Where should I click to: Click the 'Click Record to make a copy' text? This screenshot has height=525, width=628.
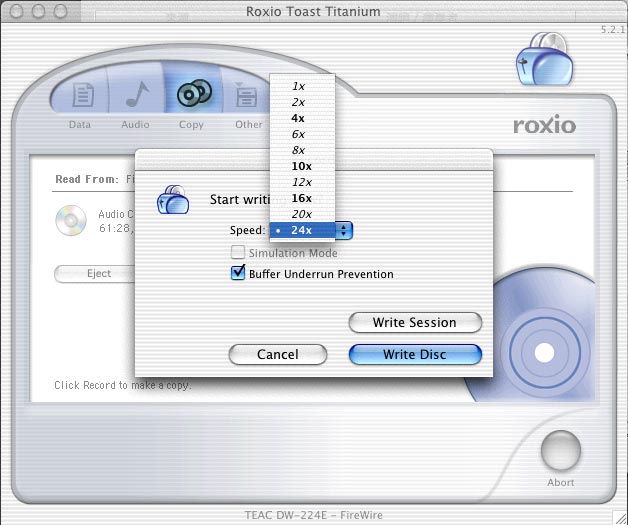[123, 385]
